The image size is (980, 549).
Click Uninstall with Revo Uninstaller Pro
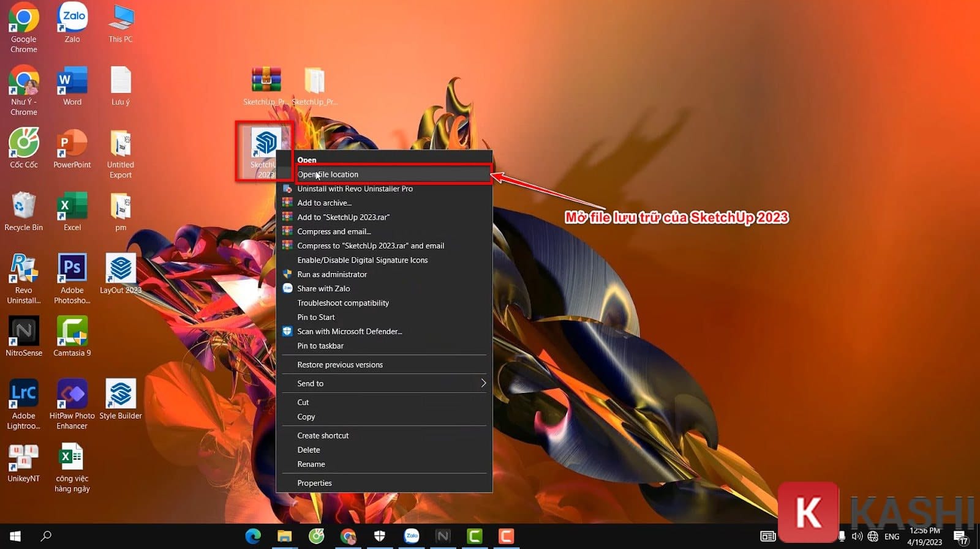tap(355, 189)
